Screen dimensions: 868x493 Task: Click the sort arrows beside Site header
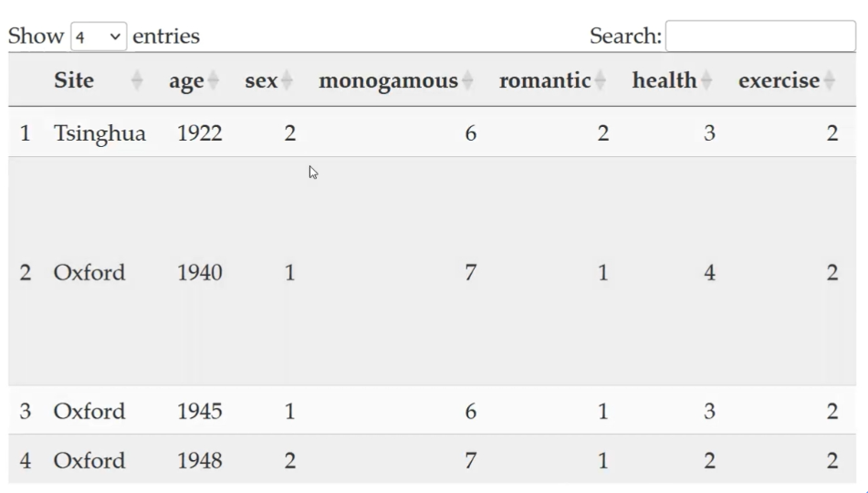coord(137,81)
